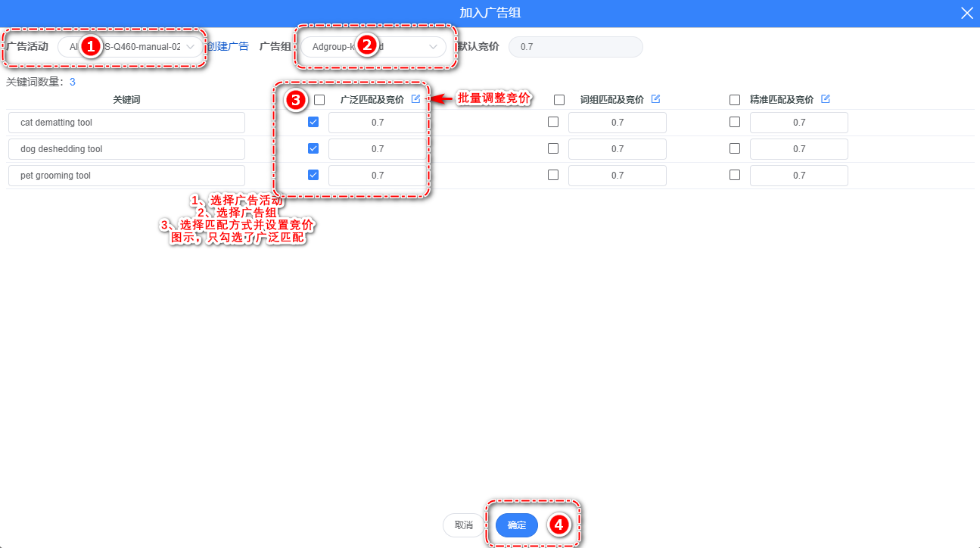
Task: Tick the 词组匹配及竞价 header checkbox
Action: (x=559, y=100)
